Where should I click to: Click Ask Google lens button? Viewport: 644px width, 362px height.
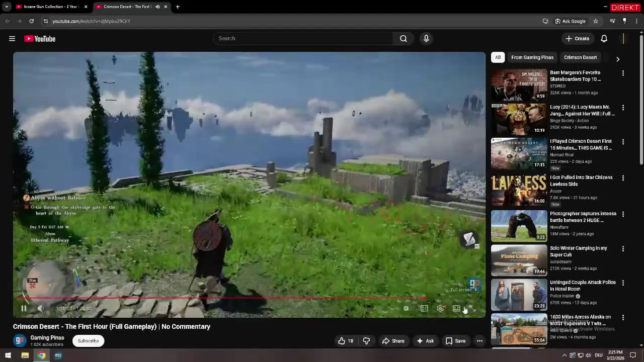pos(571,21)
